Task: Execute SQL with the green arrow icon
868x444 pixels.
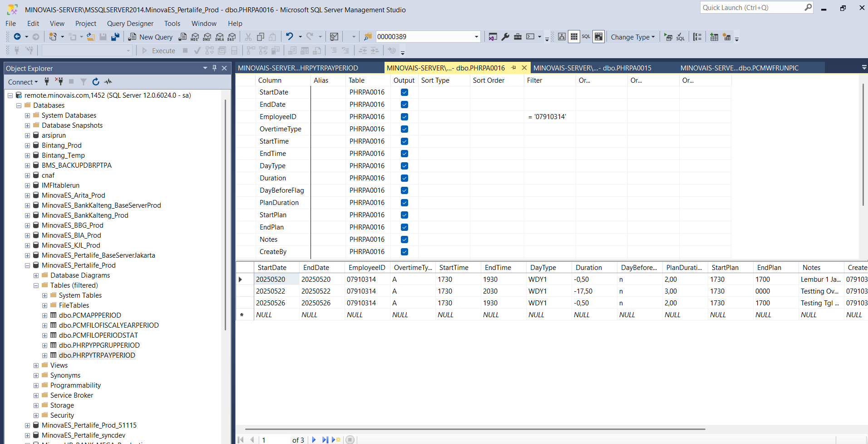Action: click(668, 37)
